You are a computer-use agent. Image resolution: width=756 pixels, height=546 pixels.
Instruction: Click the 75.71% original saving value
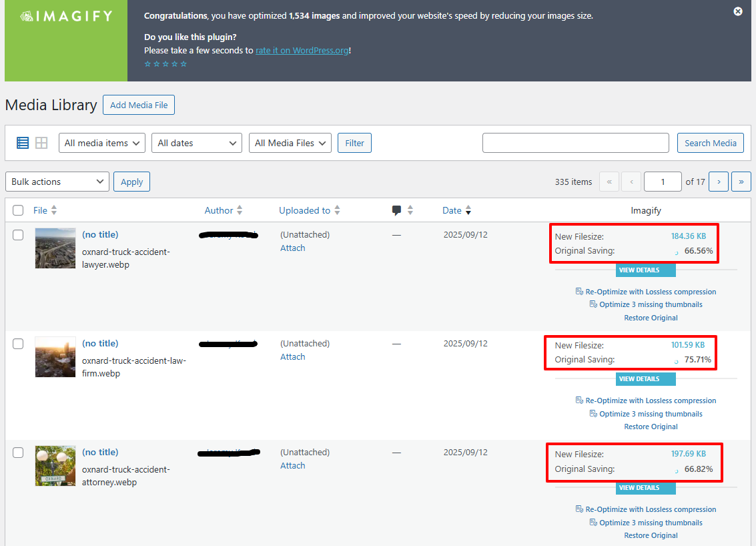[698, 360]
